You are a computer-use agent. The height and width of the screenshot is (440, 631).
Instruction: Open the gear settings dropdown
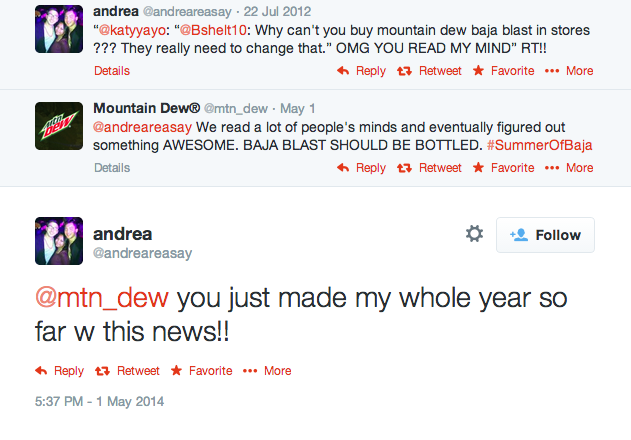[x=474, y=234]
